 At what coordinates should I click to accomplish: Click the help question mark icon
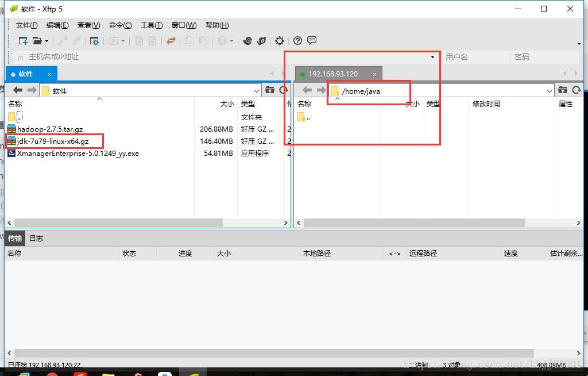[x=298, y=41]
